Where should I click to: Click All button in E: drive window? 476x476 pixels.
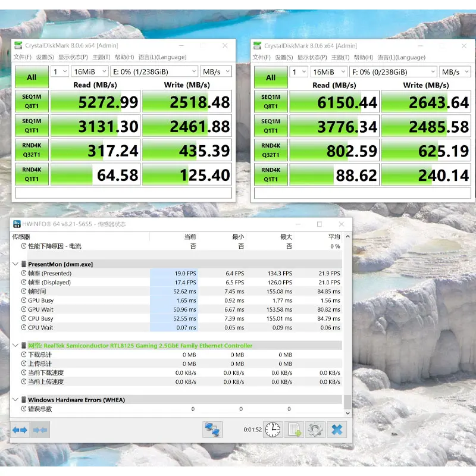click(32, 77)
